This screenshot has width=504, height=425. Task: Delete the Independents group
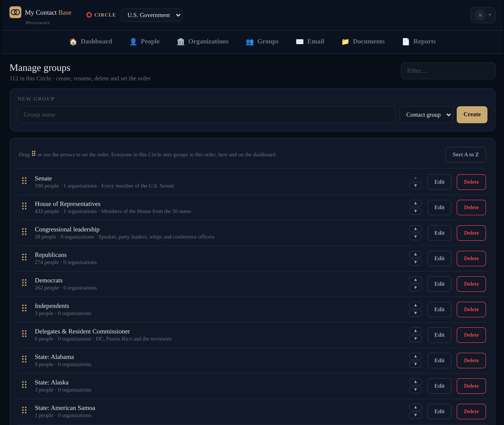(471, 310)
